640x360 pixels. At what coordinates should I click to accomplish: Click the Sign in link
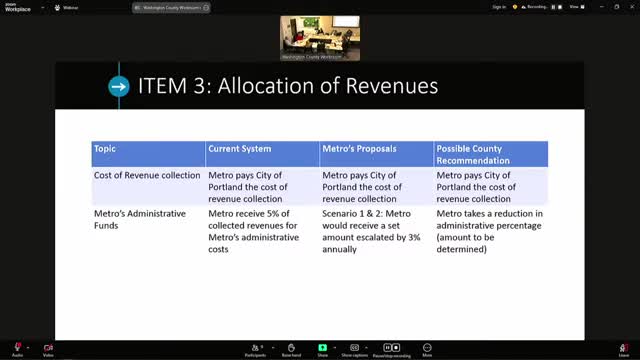[499, 7]
